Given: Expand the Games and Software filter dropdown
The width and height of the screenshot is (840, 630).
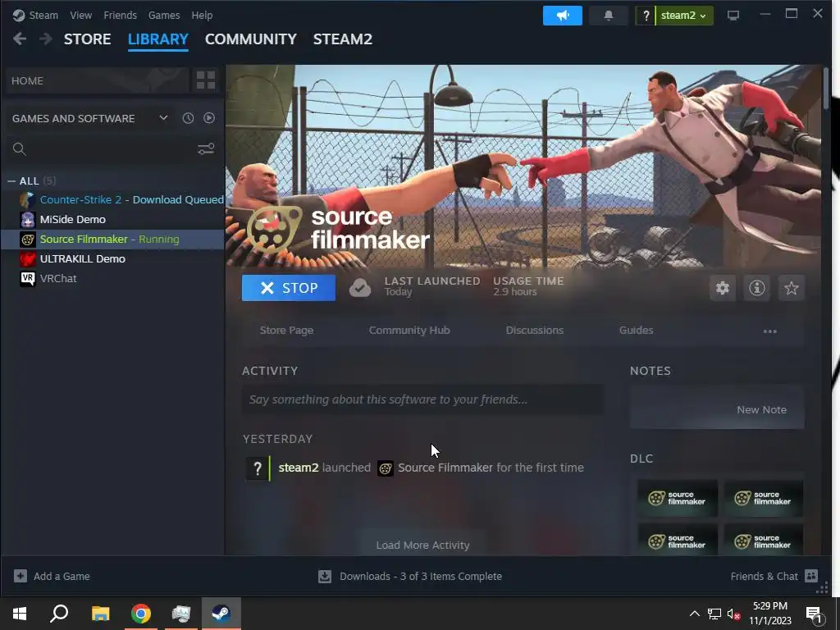Looking at the screenshot, I should 163,118.
